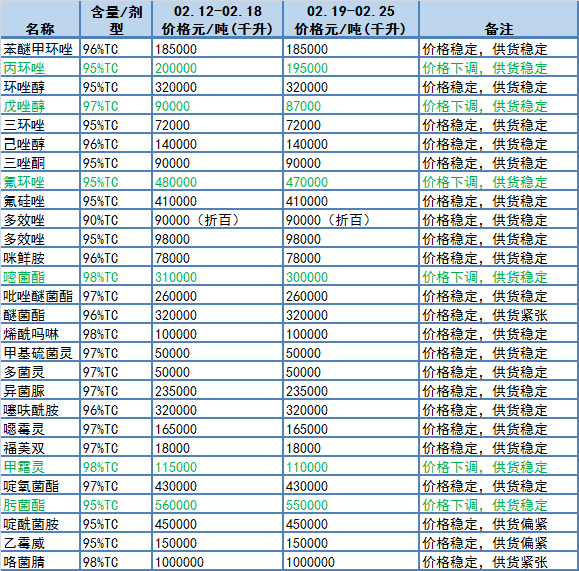Click the green 丙环唑 cell
This screenshot has width=579, height=571.
(x=40, y=68)
